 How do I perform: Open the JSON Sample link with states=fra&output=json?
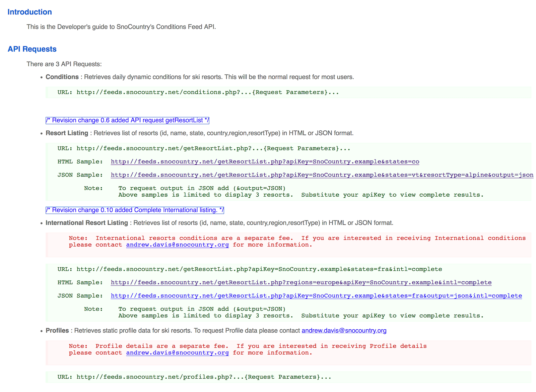click(x=316, y=296)
